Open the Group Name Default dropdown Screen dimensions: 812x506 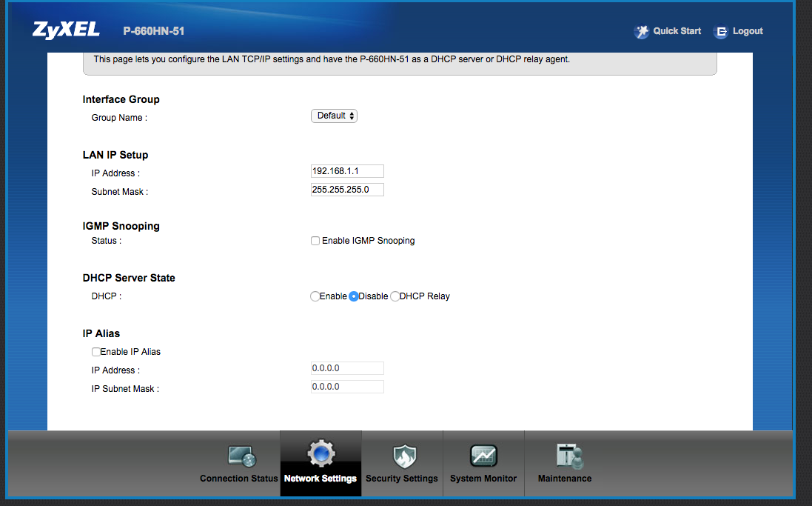click(x=334, y=116)
